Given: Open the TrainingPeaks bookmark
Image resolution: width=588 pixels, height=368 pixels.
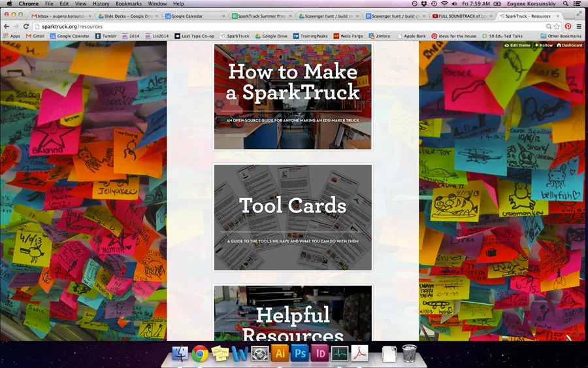Looking at the screenshot, I should pos(310,36).
